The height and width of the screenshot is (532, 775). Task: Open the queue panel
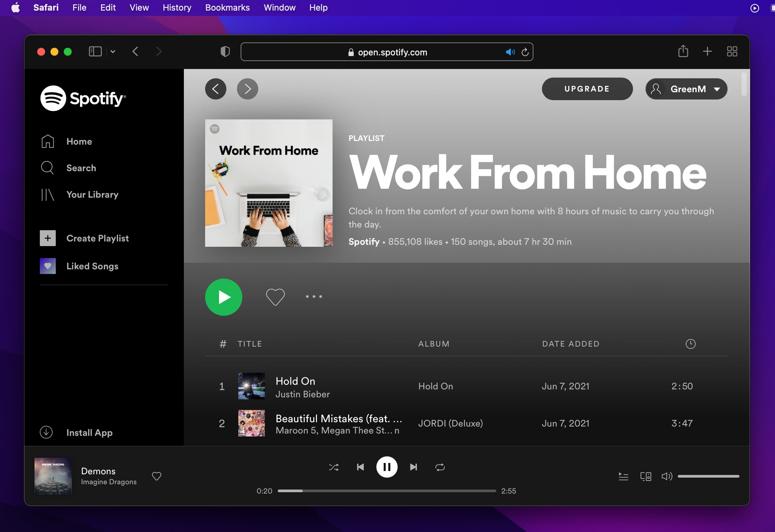pos(624,476)
